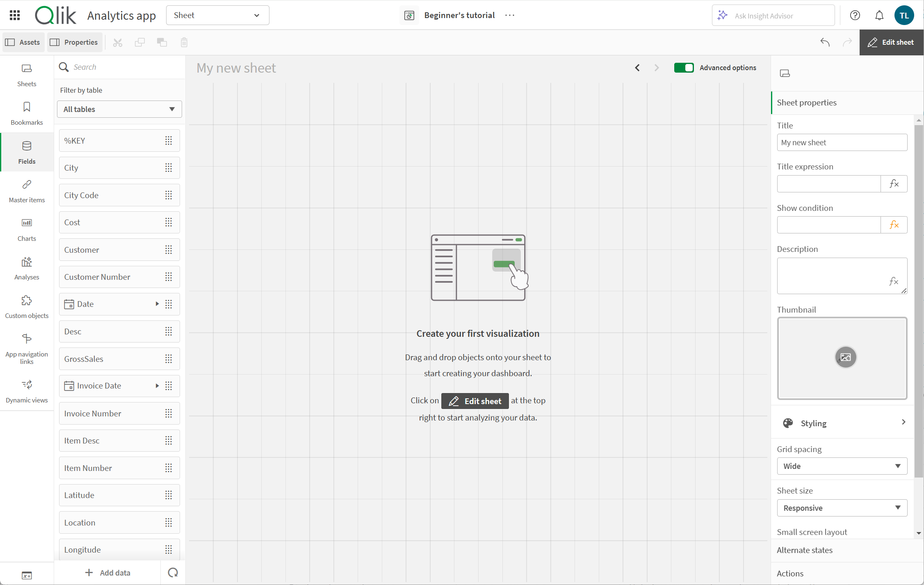Open Filter by table dropdown
Screen dimensions: 924x585
[x=120, y=108]
